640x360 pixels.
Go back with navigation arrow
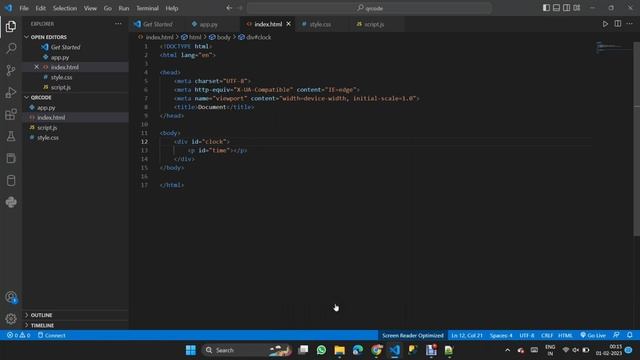[x=229, y=8]
